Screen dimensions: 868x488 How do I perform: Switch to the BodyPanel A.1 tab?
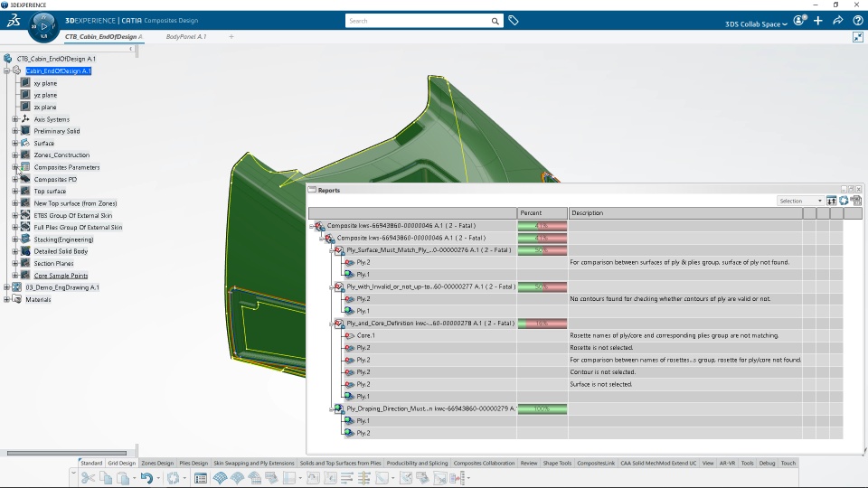point(186,36)
